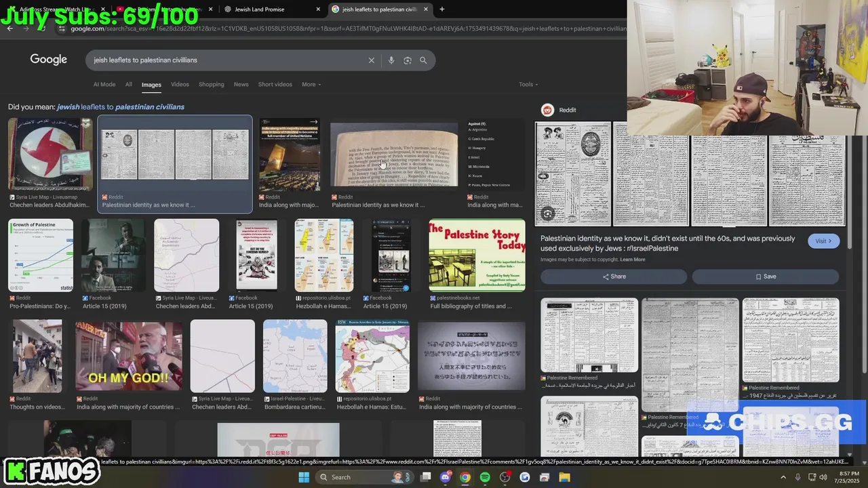Click the 'Pro-Palestinians: Do y...' caption
This screenshot has width=868, height=488.
point(40,306)
